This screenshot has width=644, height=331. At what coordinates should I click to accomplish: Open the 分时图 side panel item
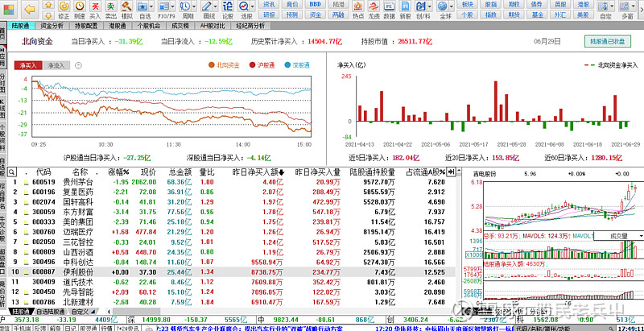click(3, 82)
